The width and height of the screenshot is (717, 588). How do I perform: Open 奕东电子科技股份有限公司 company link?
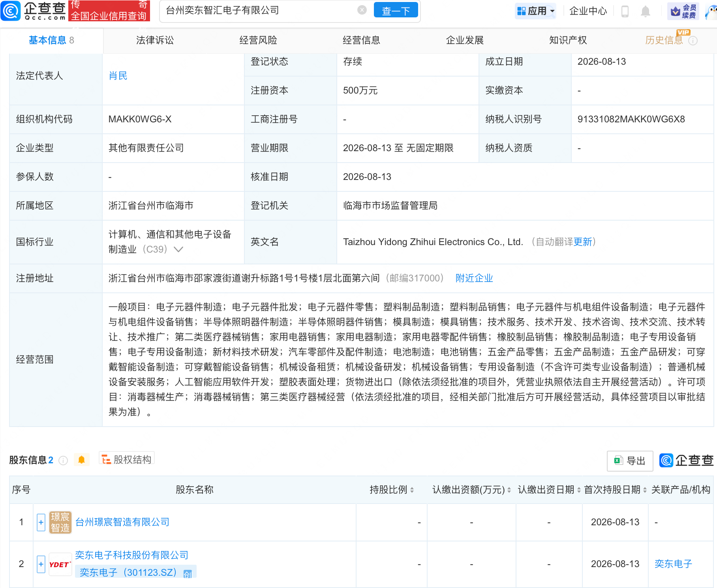[132, 555]
